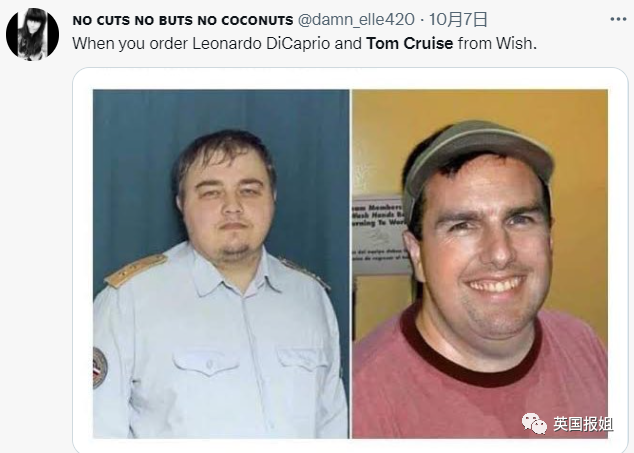The image size is (634, 453).
Task: Open the tweet's three-dot more menu
Action: (x=618, y=19)
